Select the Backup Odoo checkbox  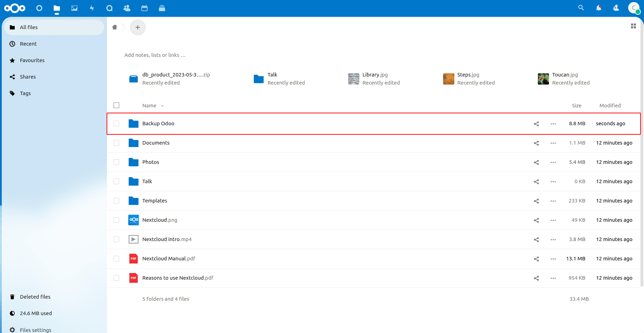coord(116,124)
